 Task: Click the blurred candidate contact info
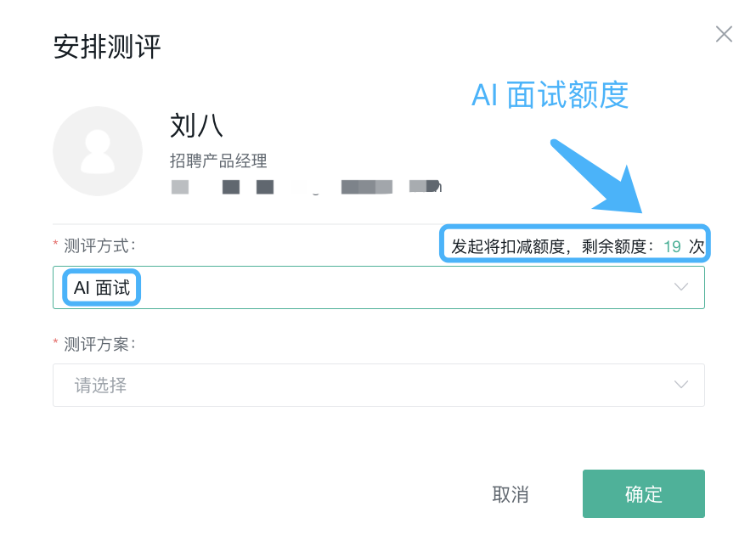pos(306,187)
